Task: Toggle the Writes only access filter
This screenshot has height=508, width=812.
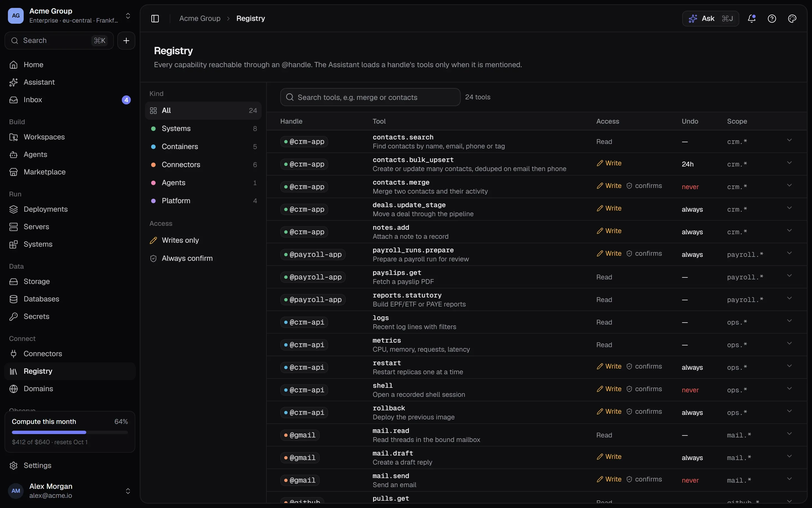Action: click(203, 240)
